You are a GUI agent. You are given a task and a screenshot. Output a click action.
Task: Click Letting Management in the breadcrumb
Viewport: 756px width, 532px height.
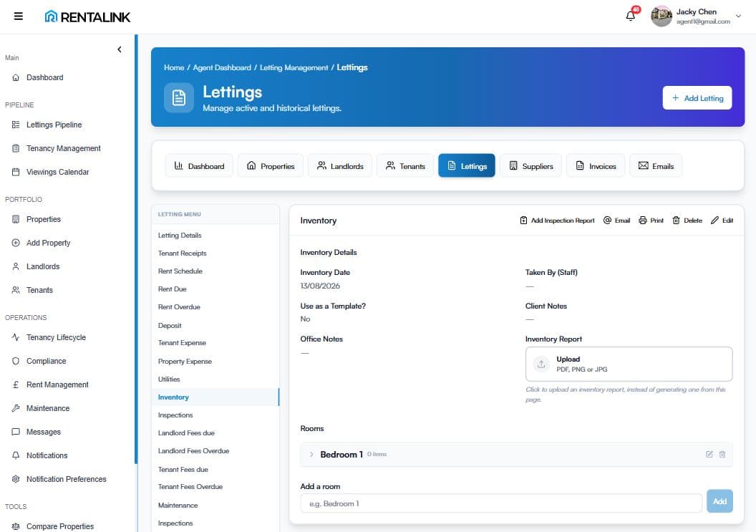[x=294, y=67]
